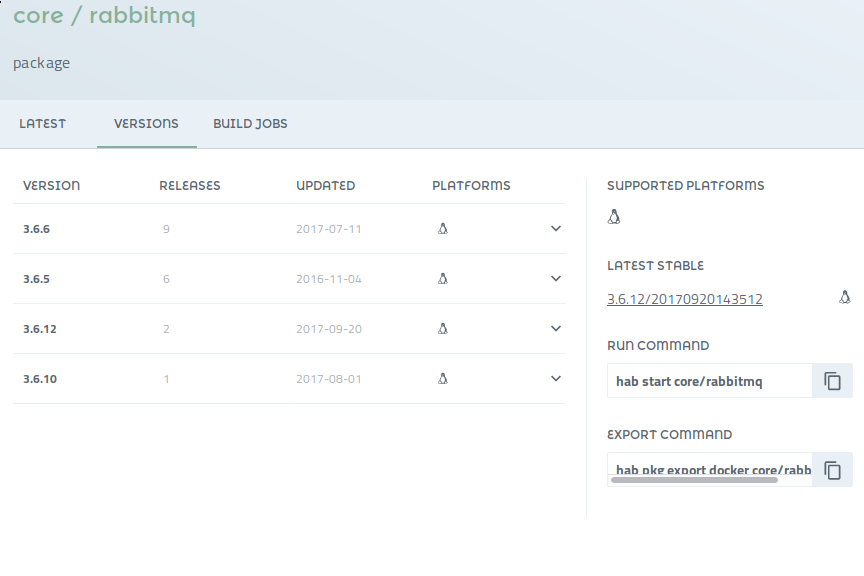Click the hab start core/rabbitmq field
Viewport: 864px width, 576px height.
click(x=710, y=381)
